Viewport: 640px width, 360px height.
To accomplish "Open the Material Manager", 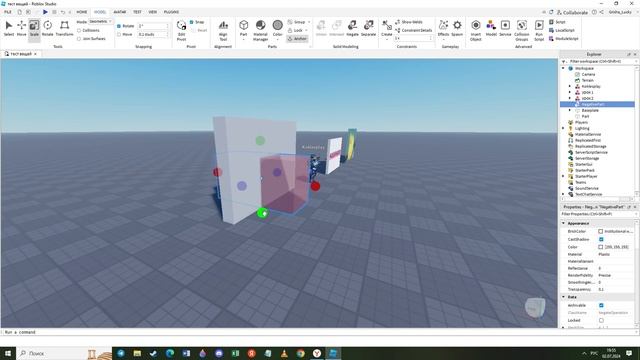I will tap(260, 30).
